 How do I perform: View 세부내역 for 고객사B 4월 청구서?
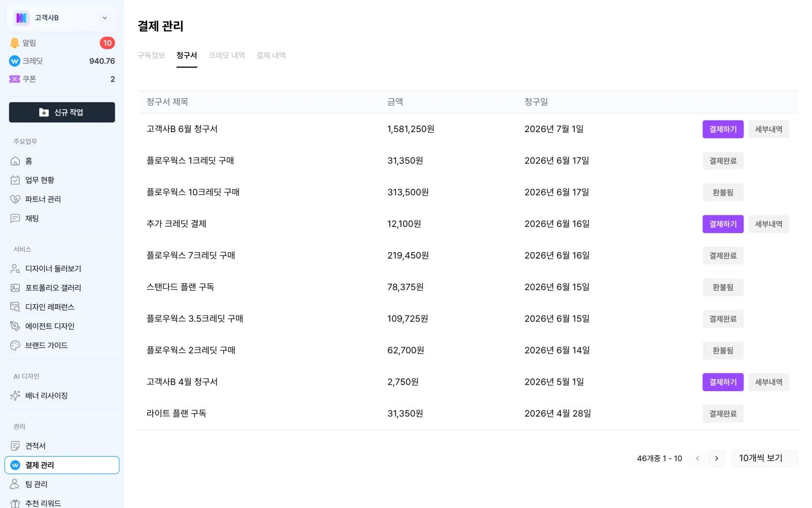coord(768,382)
